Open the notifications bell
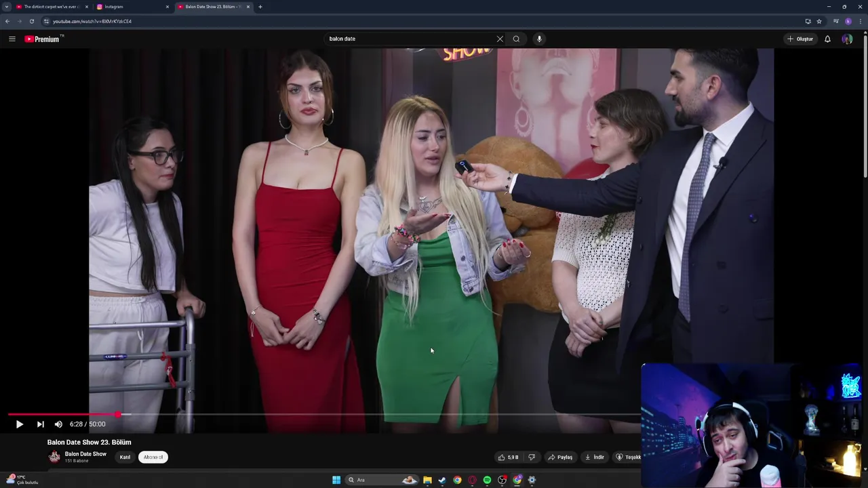Screen dimensions: 868x488 (827, 39)
